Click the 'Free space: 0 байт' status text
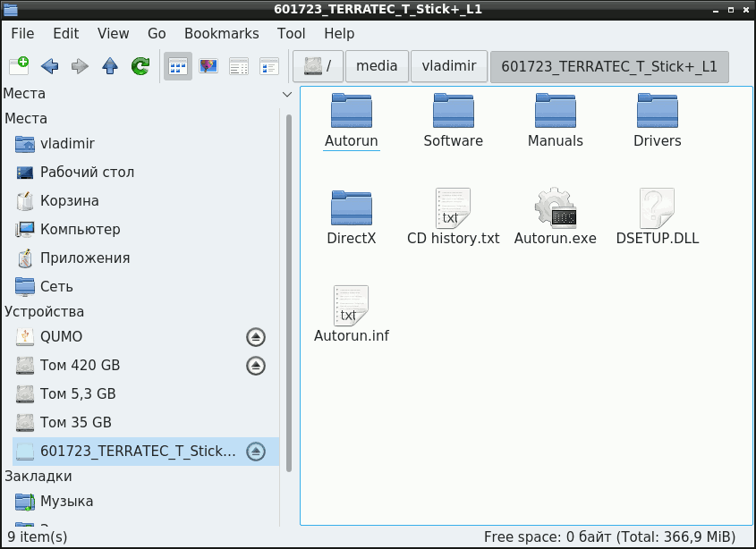The height and width of the screenshot is (549, 756). pos(548,536)
